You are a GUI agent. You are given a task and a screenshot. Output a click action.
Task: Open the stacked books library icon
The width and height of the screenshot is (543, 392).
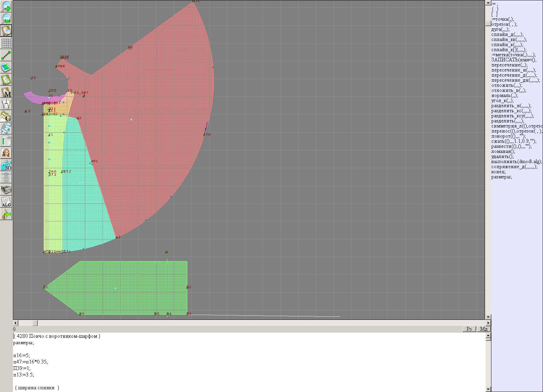[x=6, y=190]
